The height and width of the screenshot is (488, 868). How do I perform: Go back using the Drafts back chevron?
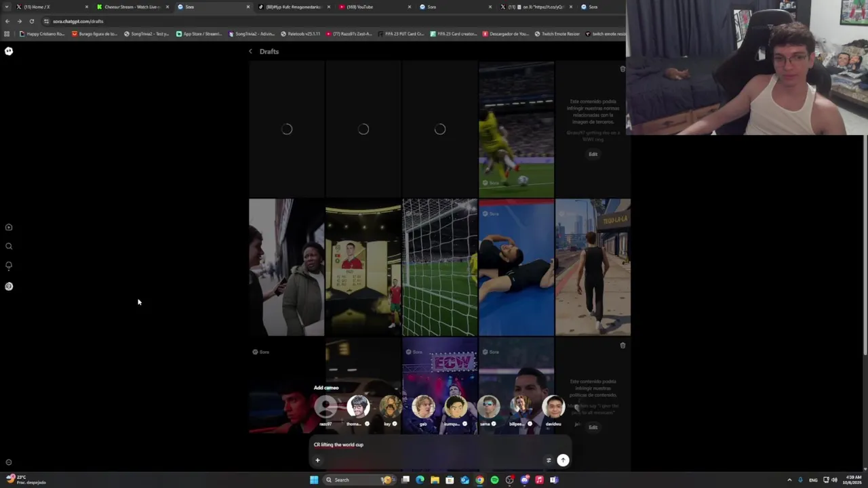click(250, 52)
